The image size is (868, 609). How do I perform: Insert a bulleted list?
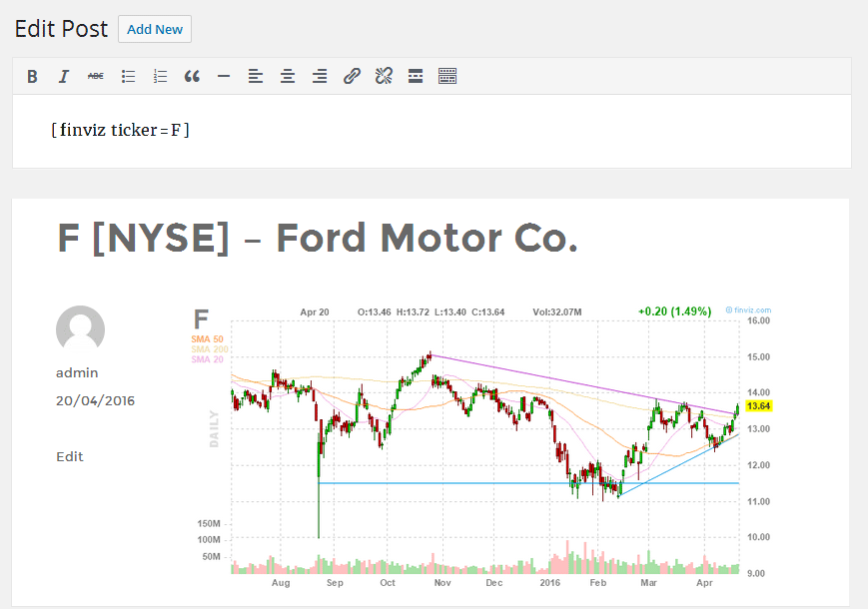coord(128,76)
